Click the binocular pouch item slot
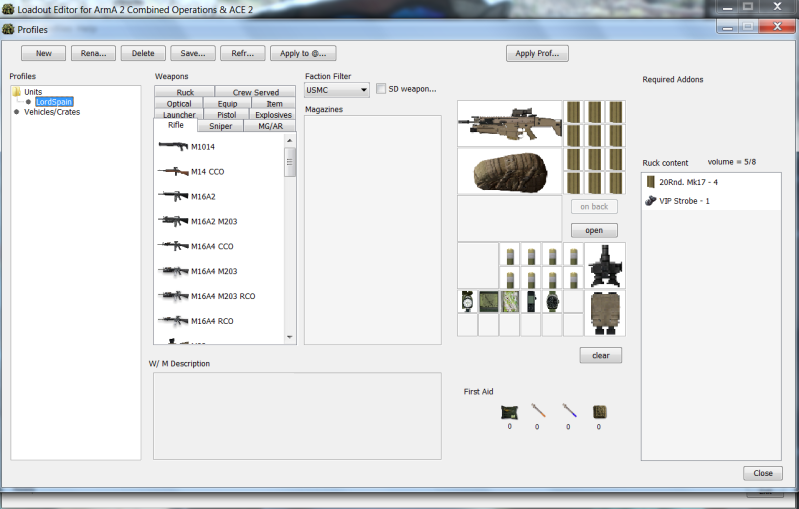Viewport: 799px width, 509px height. [605, 313]
